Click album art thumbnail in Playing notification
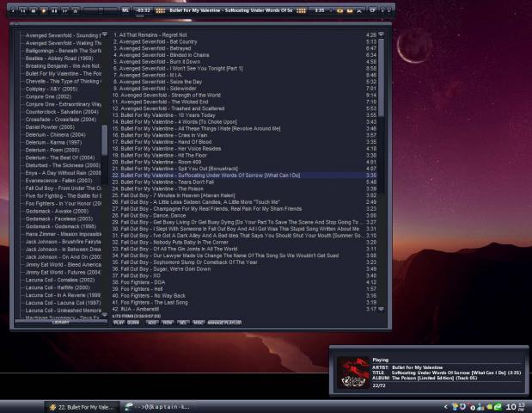 [353, 373]
